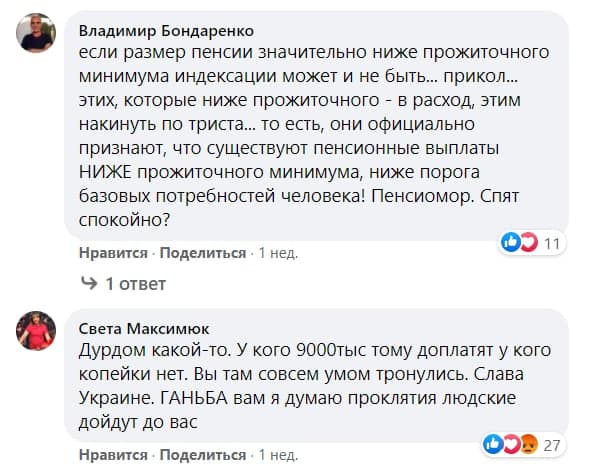Open Света Максимюк's profile picture
Viewport: 612px width, 464px height.
36,330
